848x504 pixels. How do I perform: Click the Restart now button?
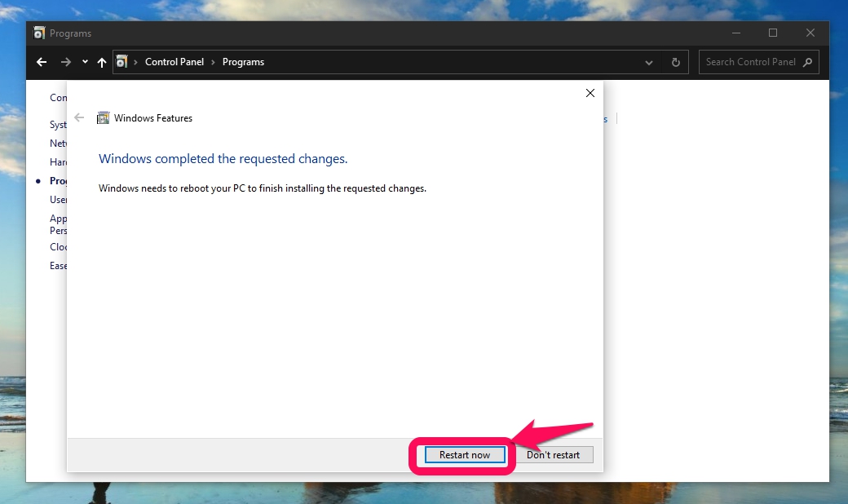click(465, 455)
